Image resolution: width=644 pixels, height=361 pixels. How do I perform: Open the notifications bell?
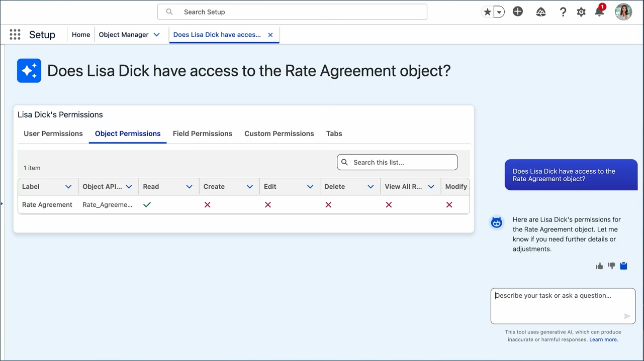pyautogui.click(x=599, y=12)
